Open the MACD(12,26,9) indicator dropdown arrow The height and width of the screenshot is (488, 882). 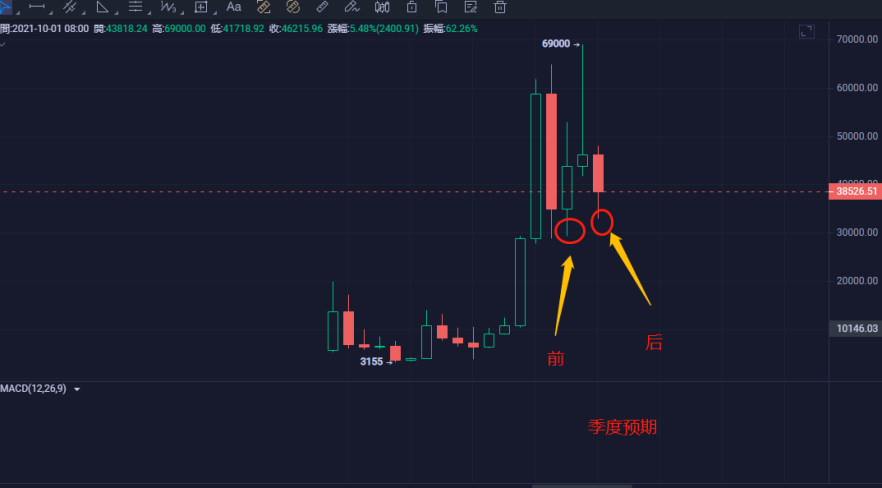77,389
